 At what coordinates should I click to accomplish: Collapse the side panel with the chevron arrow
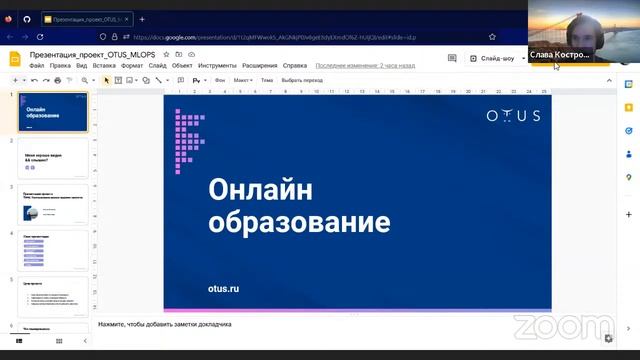click(x=628, y=328)
